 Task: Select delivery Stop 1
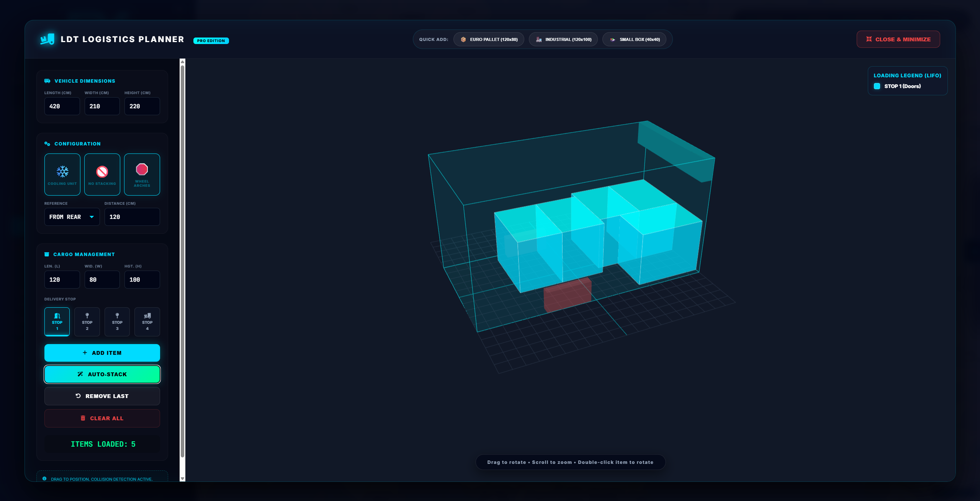tap(57, 321)
